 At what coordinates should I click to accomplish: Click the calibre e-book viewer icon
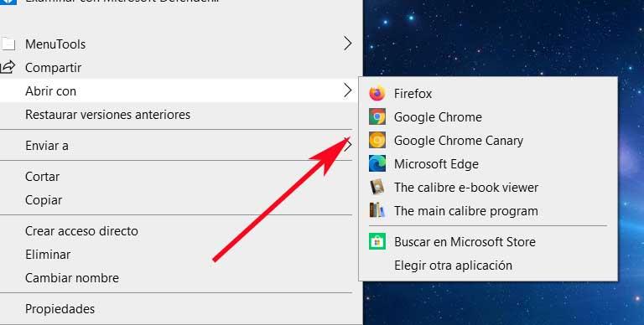click(377, 187)
